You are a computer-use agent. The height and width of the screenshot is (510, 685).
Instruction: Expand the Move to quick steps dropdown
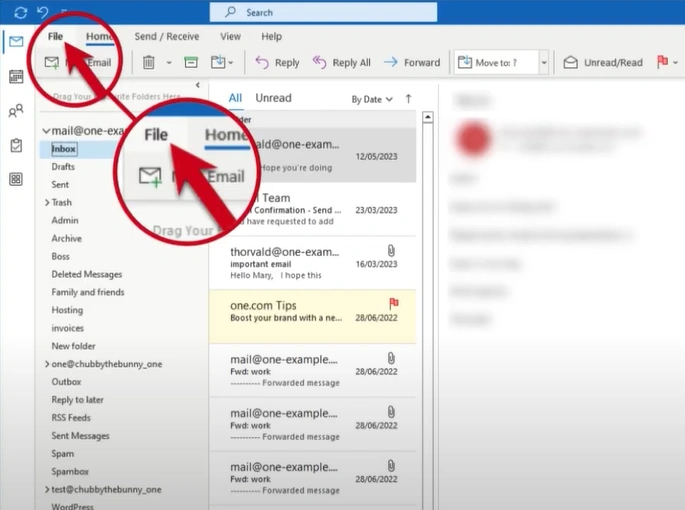[x=544, y=62]
